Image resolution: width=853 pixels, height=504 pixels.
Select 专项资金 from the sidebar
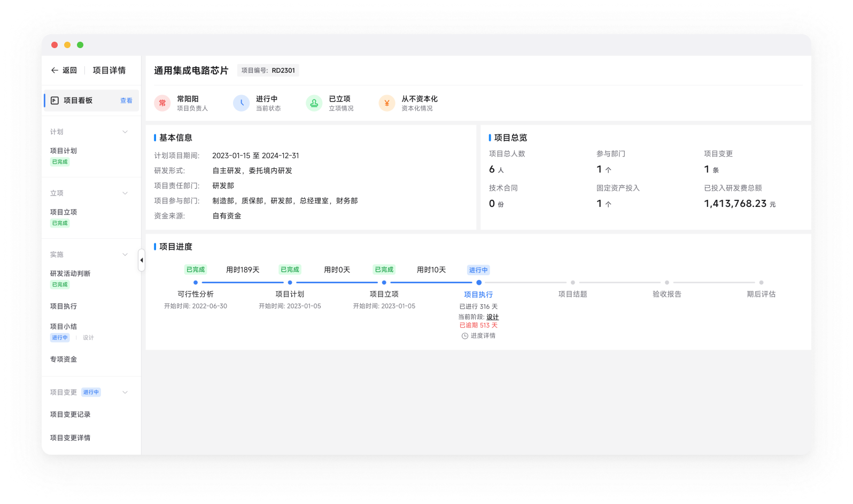[64, 359]
